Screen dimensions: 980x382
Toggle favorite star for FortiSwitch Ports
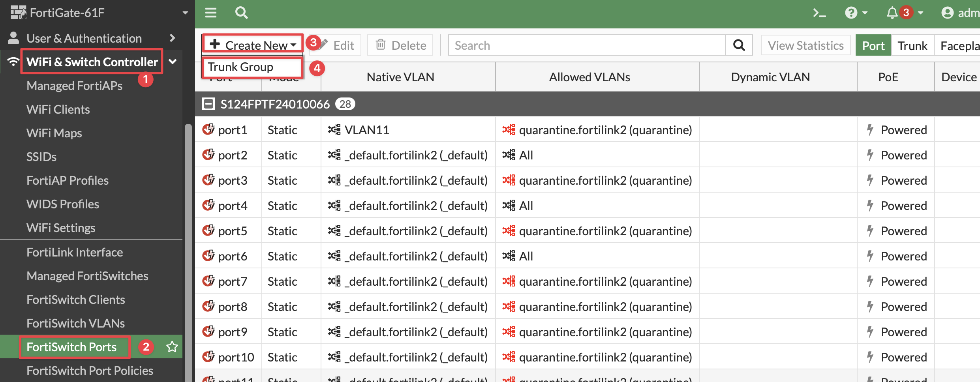pos(172,347)
